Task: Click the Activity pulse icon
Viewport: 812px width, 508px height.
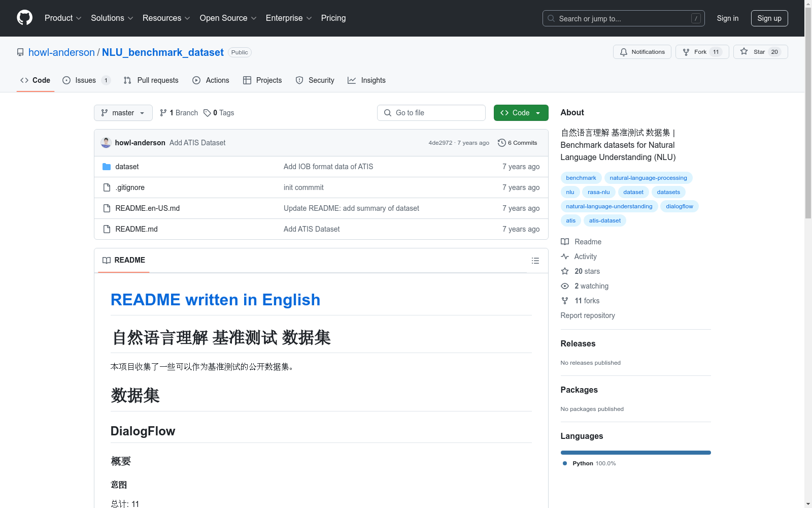Action: pos(565,257)
